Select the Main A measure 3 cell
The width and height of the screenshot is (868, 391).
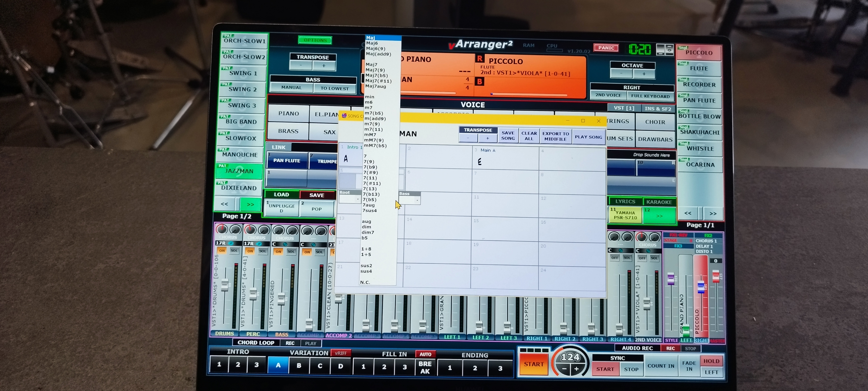(x=506, y=158)
